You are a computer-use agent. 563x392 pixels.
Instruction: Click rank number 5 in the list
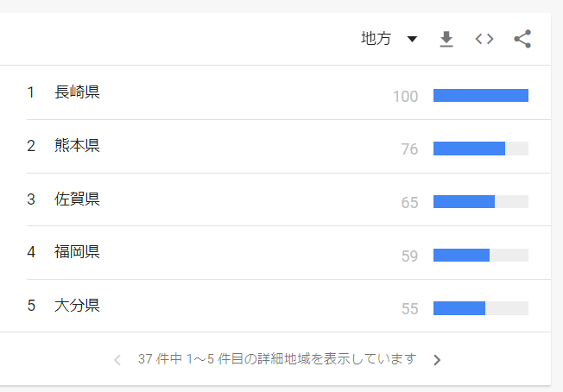point(31,306)
